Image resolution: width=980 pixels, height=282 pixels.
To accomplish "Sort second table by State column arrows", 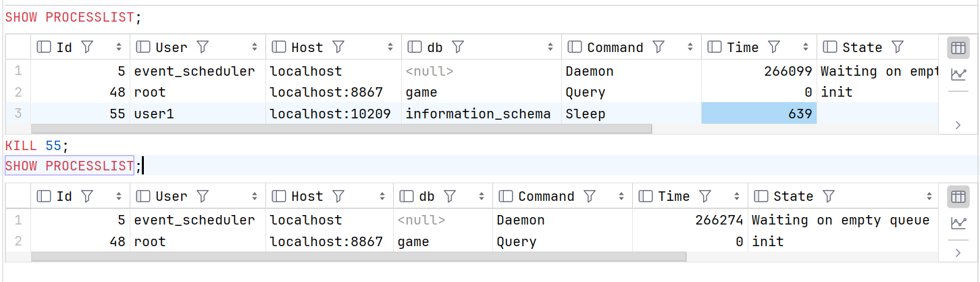I will 930,196.
